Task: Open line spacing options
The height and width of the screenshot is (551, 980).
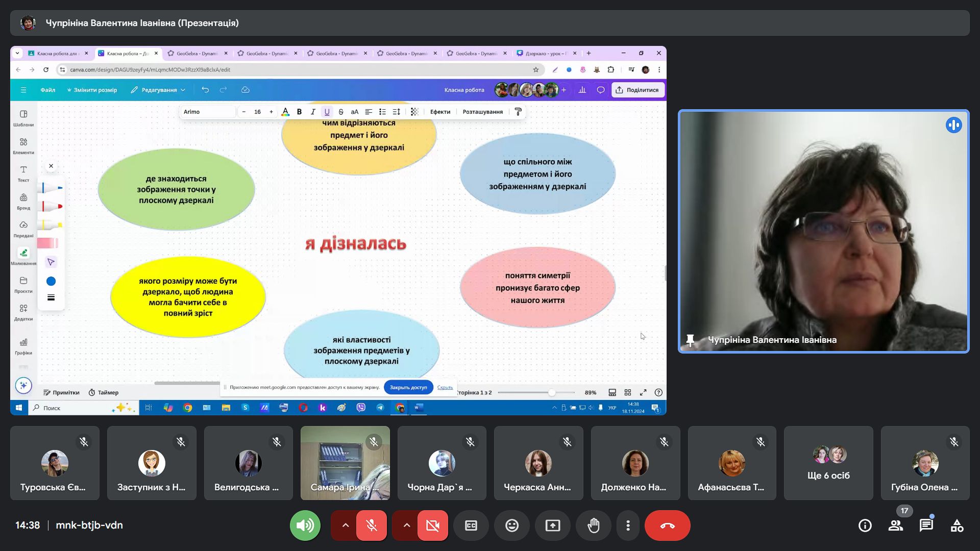Action: coord(396,112)
